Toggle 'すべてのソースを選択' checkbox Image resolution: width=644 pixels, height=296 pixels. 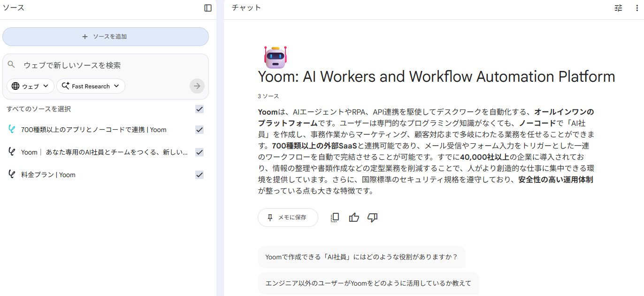tap(199, 109)
